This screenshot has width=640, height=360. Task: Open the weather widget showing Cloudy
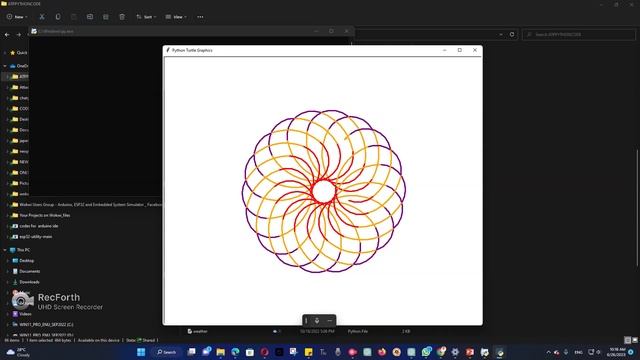click(18, 352)
